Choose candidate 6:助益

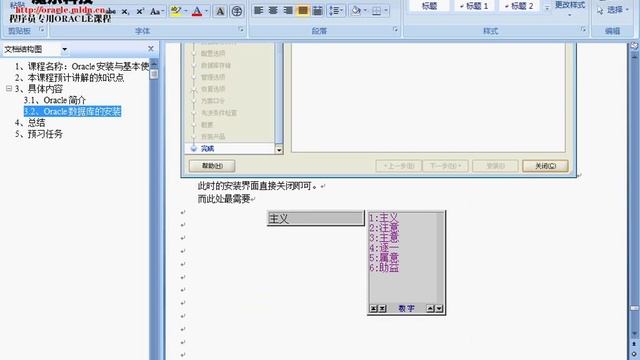[x=384, y=268]
